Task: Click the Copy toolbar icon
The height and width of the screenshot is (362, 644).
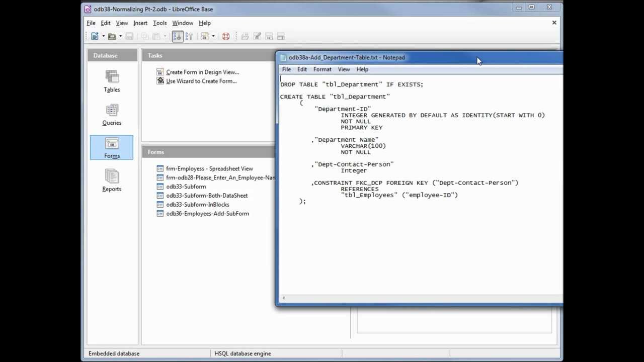Action: coord(145,36)
